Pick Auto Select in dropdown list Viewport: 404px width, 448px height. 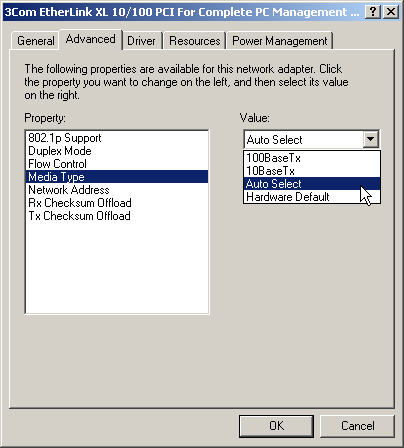click(x=312, y=184)
